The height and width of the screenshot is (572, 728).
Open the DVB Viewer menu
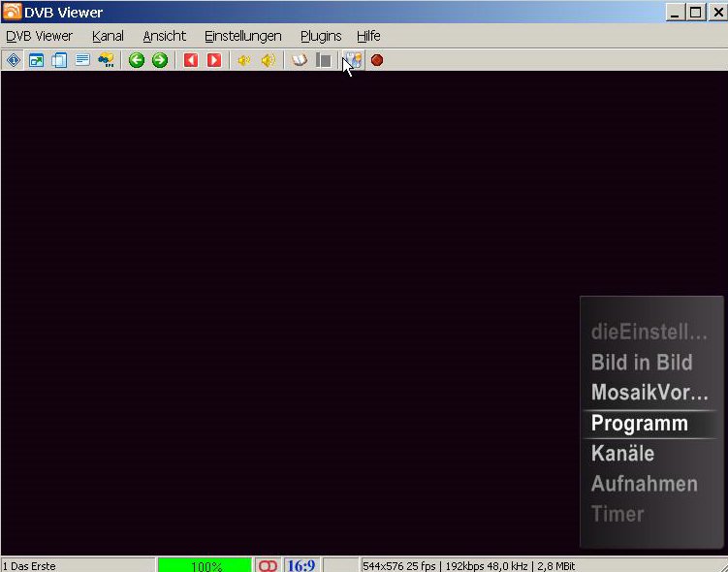tap(40, 36)
